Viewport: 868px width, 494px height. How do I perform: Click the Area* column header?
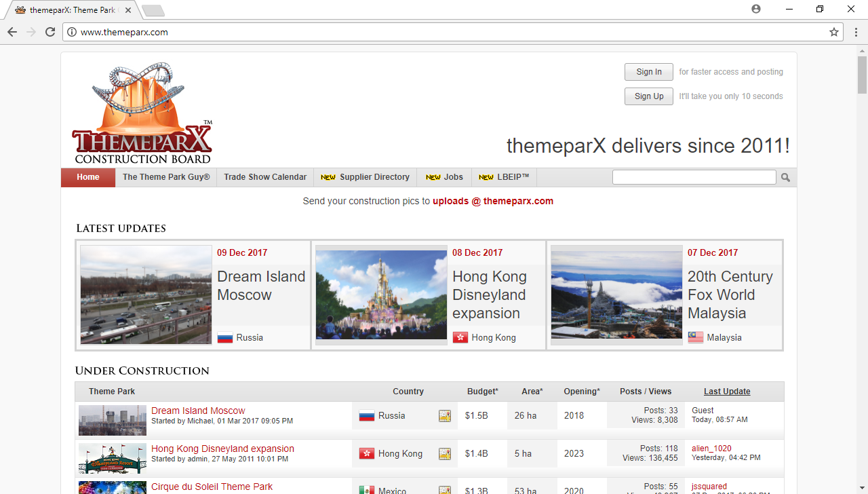tap(532, 392)
